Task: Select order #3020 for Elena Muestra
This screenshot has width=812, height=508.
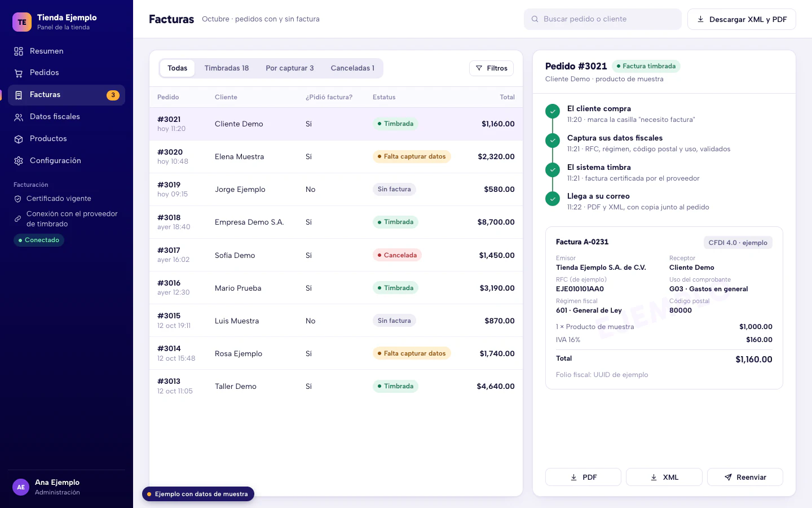Action: [x=336, y=157]
